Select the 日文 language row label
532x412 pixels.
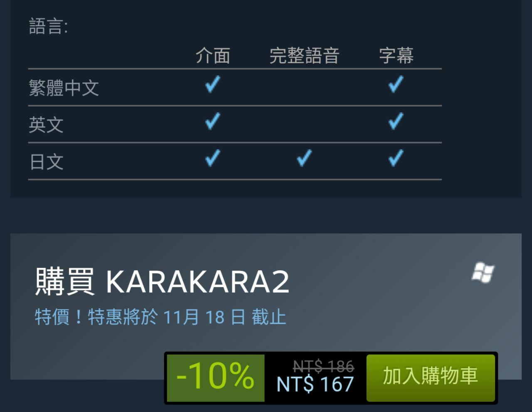pos(46,162)
